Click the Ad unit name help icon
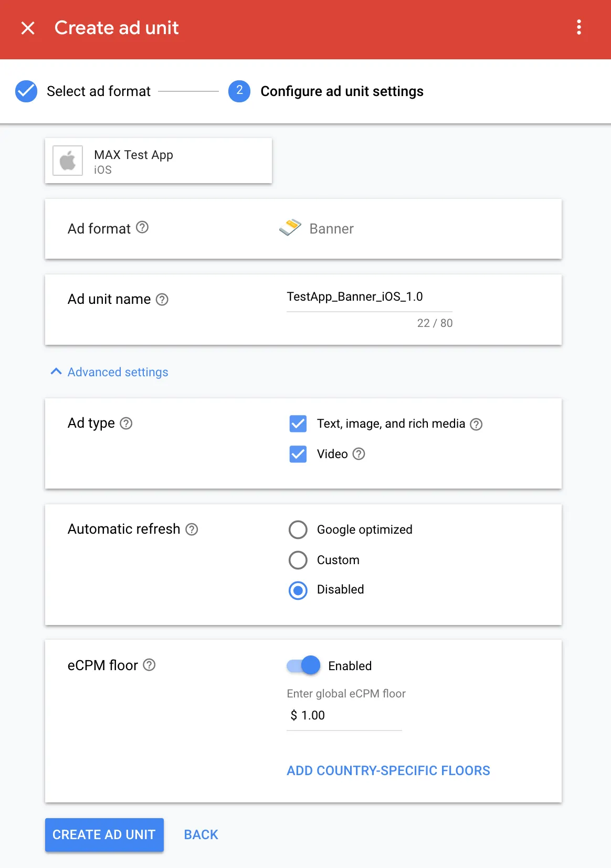The height and width of the screenshot is (868, 611). coord(163,299)
